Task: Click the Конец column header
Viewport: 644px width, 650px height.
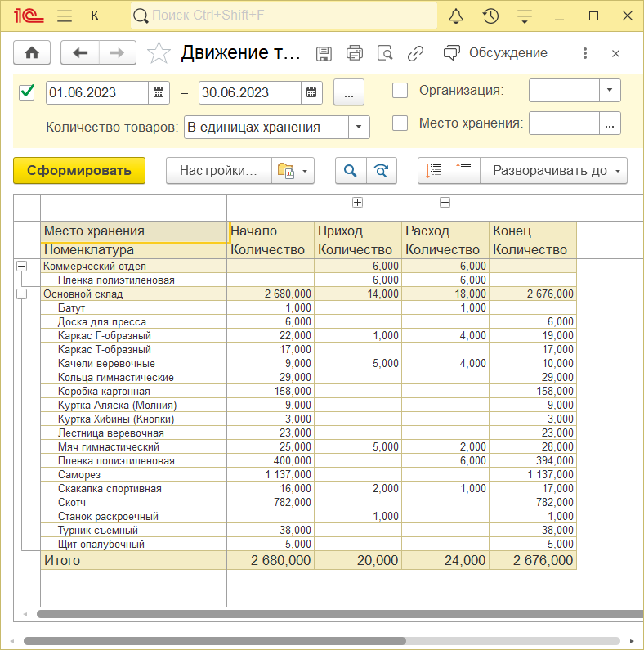Action: coord(533,231)
